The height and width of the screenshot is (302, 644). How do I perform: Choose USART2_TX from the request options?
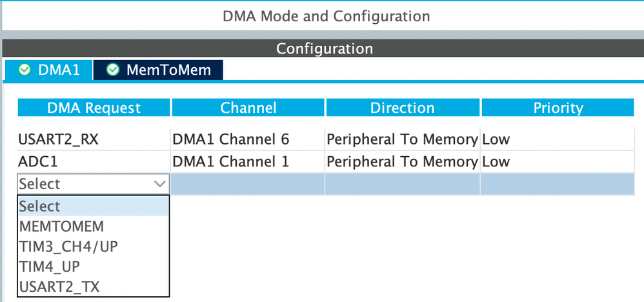click(59, 287)
